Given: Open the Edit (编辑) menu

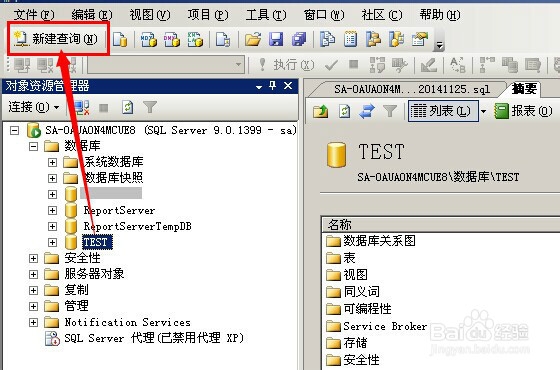Looking at the screenshot, I should (92, 15).
